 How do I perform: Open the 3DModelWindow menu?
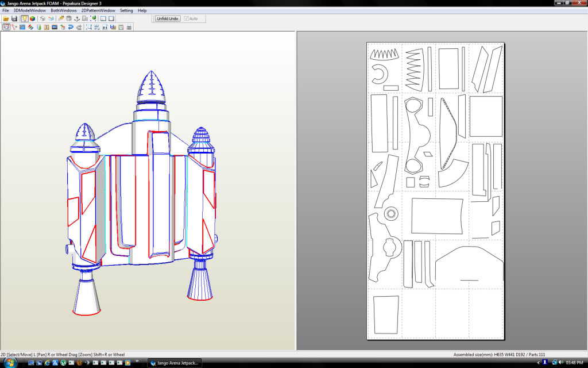click(x=30, y=10)
